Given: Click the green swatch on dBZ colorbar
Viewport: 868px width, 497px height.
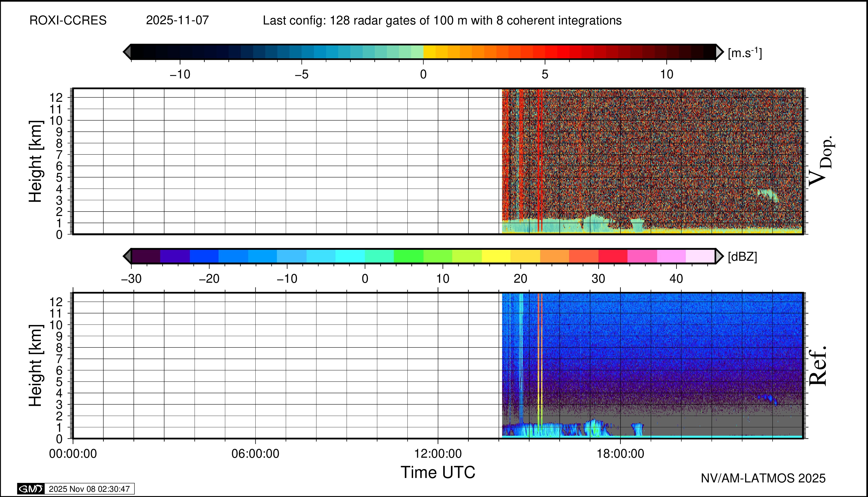Looking at the screenshot, I should 408,256.
